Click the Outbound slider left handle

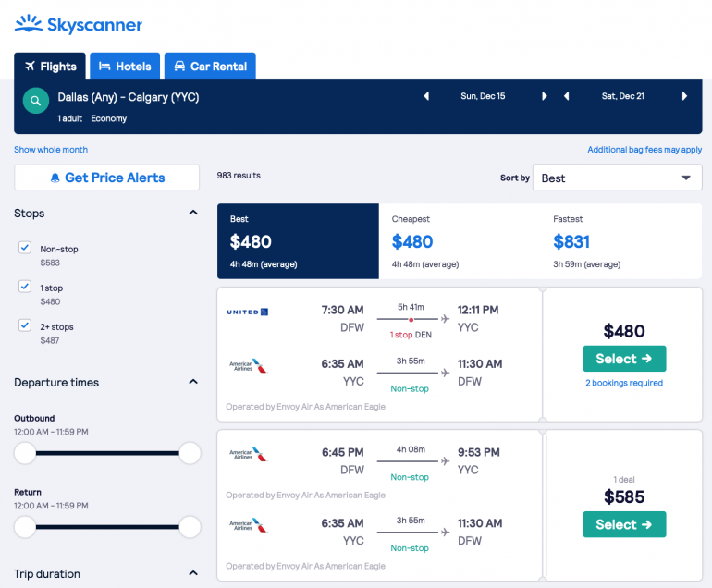coord(25,453)
